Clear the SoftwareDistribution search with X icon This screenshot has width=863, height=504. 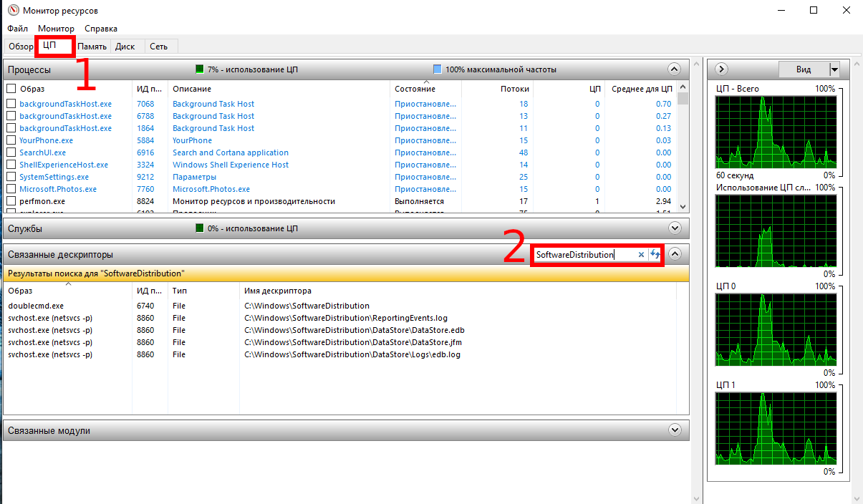click(642, 255)
